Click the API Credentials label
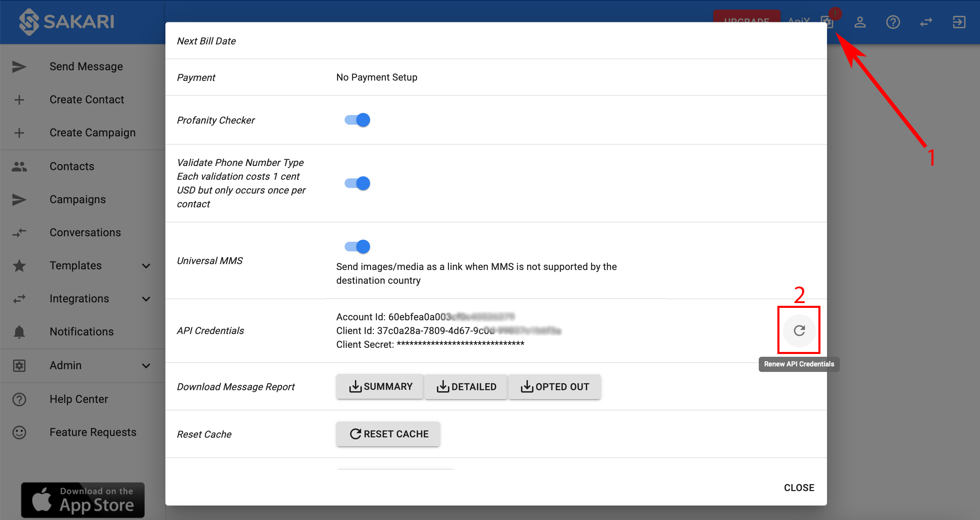Image resolution: width=980 pixels, height=520 pixels. coord(211,330)
